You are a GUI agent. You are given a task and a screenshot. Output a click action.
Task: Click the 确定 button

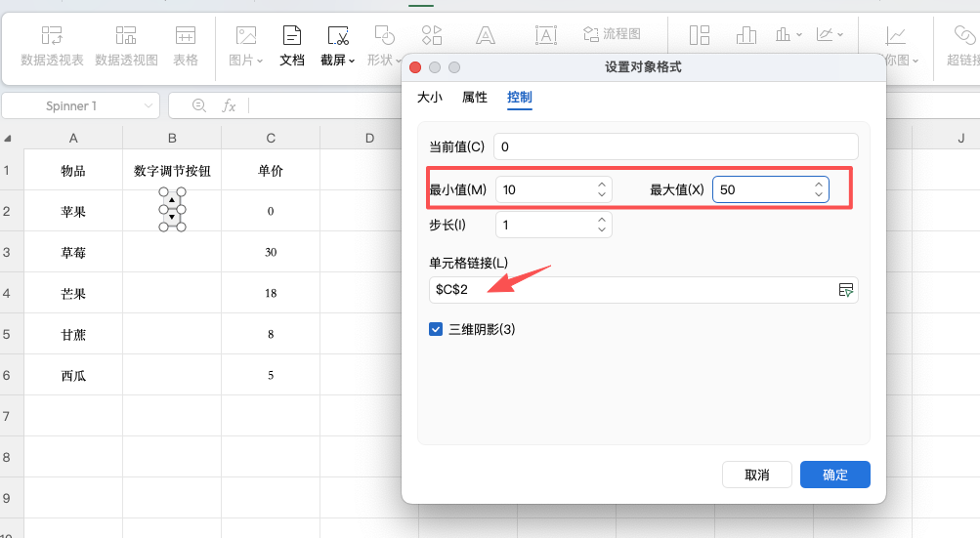[x=834, y=475]
